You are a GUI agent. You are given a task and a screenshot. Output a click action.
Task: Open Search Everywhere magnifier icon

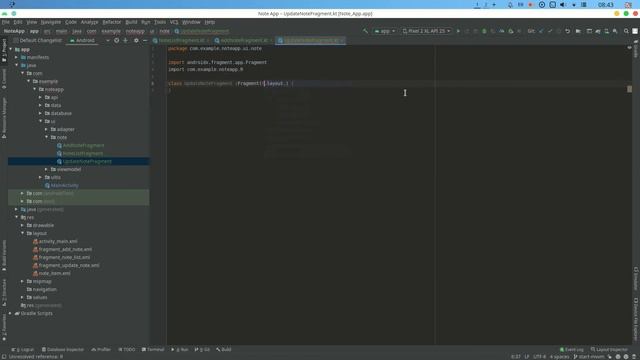tap(626, 31)
